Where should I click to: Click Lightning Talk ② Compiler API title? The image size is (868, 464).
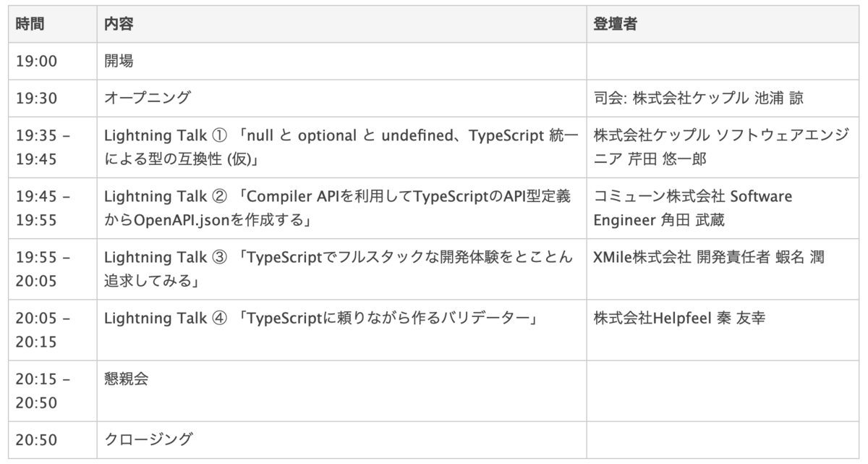[338, 208]
